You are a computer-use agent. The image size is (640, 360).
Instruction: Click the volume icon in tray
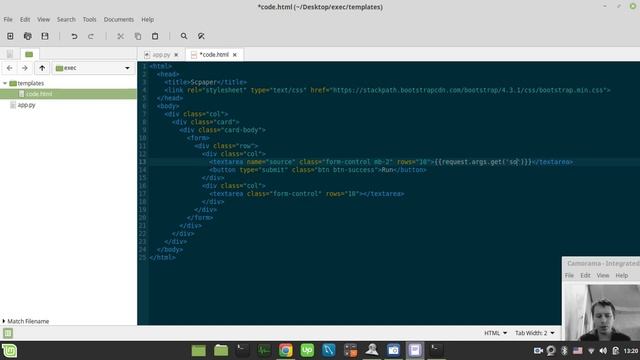tap(604, 351)
